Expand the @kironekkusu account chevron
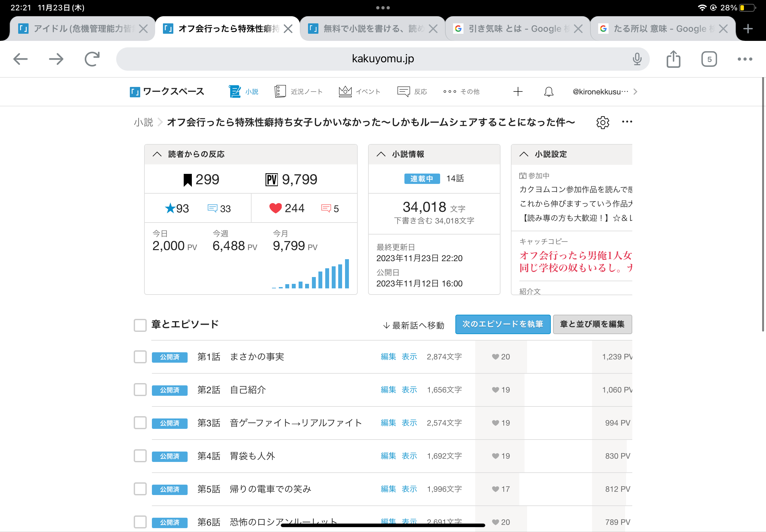 click(x=635, y=92)
